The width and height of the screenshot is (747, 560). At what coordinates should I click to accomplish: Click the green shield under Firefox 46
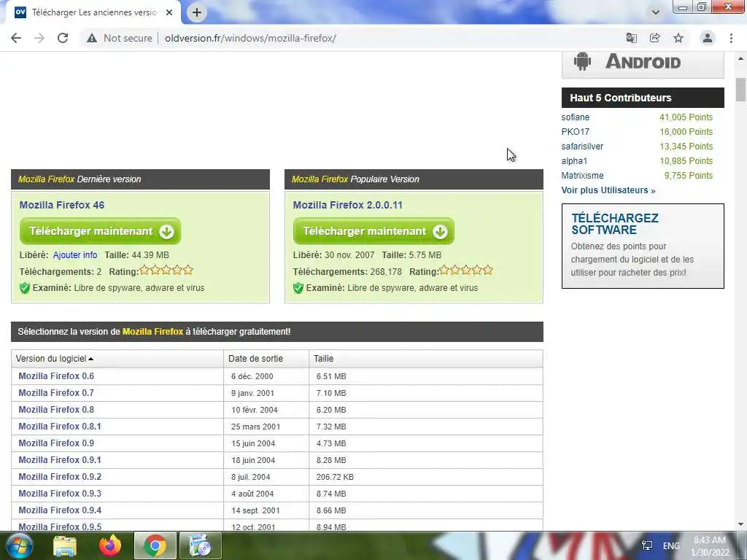[25, 288]
